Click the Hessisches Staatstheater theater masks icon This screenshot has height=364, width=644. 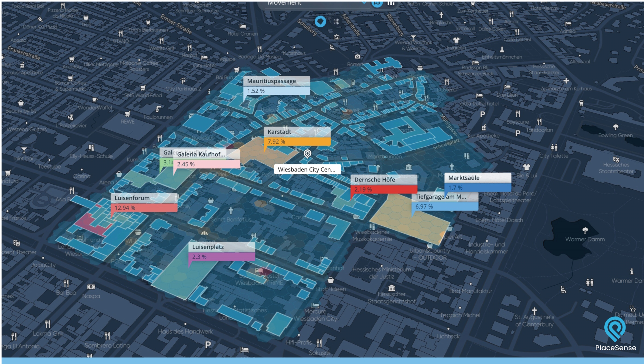click(x=616, y=159)
